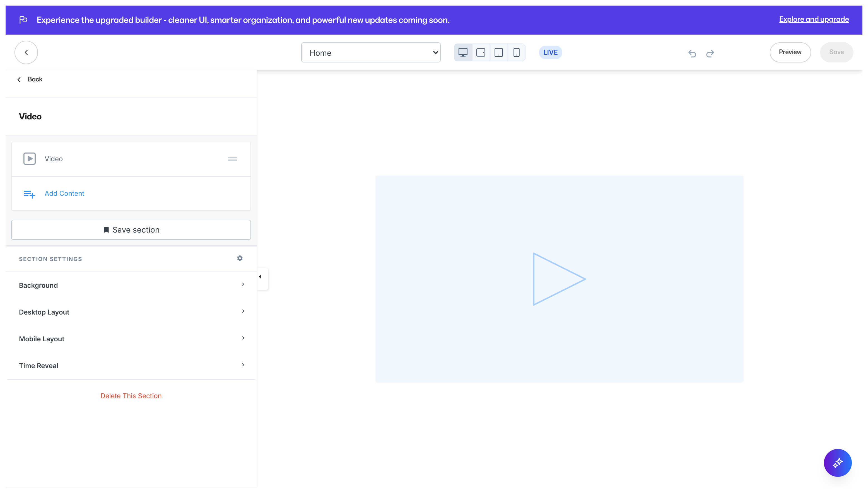
Task: Switch to desktop preview icon
Action: [463, 52]
